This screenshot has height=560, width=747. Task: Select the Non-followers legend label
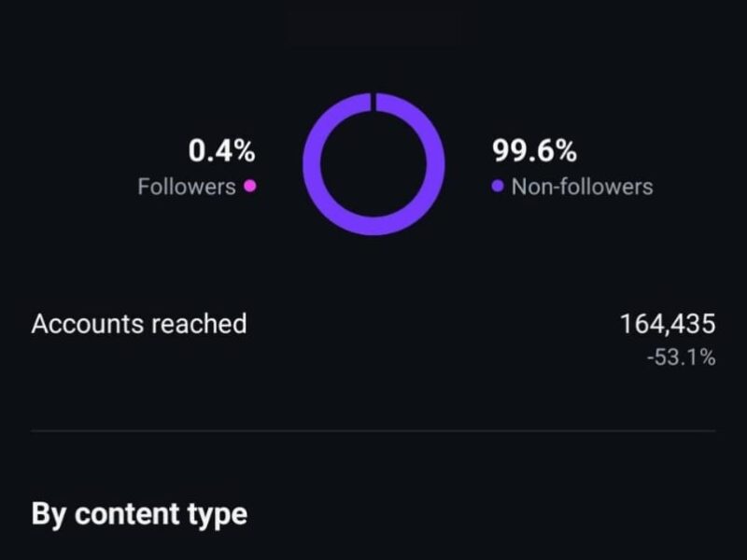tap(582, 187)
